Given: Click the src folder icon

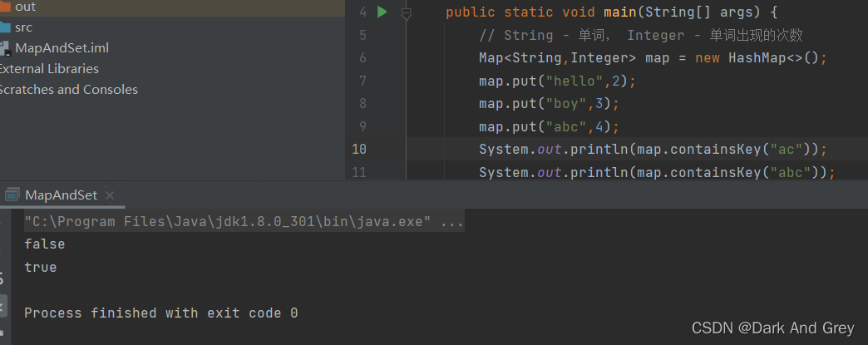Looking at the screenshot, I should point(5,27).
